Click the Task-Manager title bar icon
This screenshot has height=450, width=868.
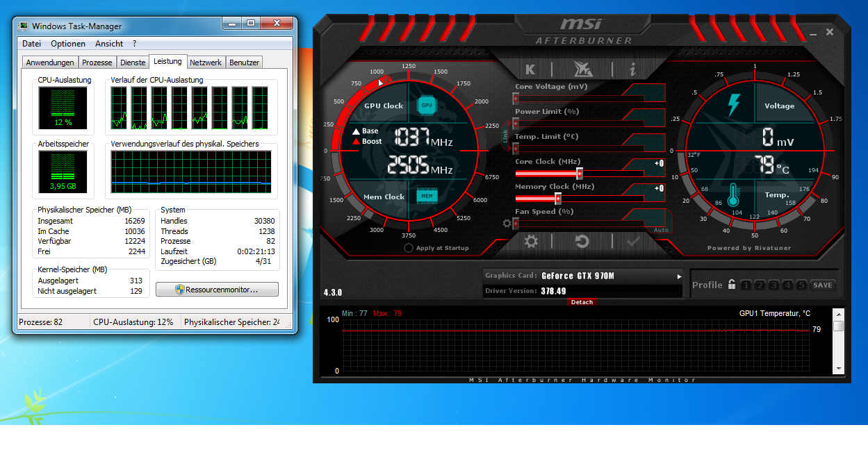24,26
